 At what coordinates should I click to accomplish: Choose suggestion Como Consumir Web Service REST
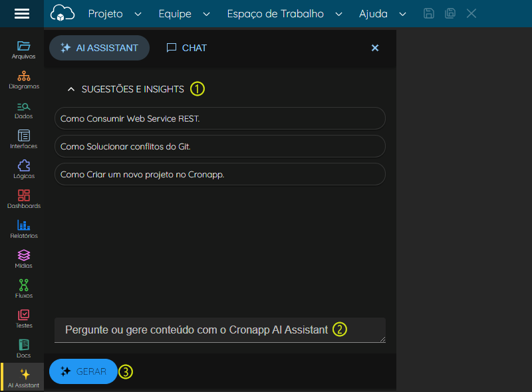(220, 118)
